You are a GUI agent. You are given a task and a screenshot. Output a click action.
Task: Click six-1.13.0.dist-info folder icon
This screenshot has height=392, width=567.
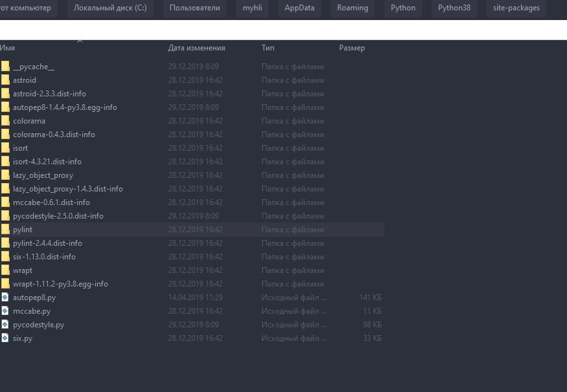[x=5, y=257]
